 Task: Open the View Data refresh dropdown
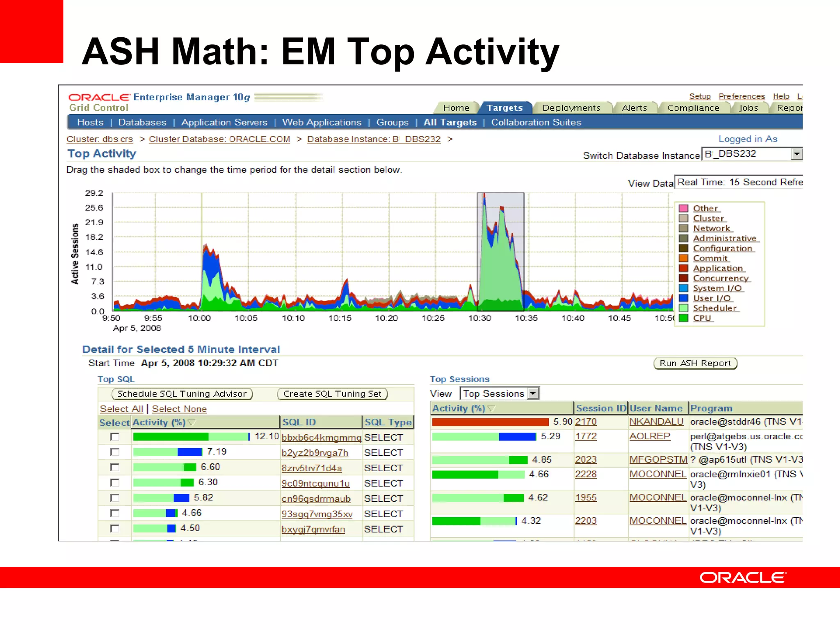(x=738, y=182)
